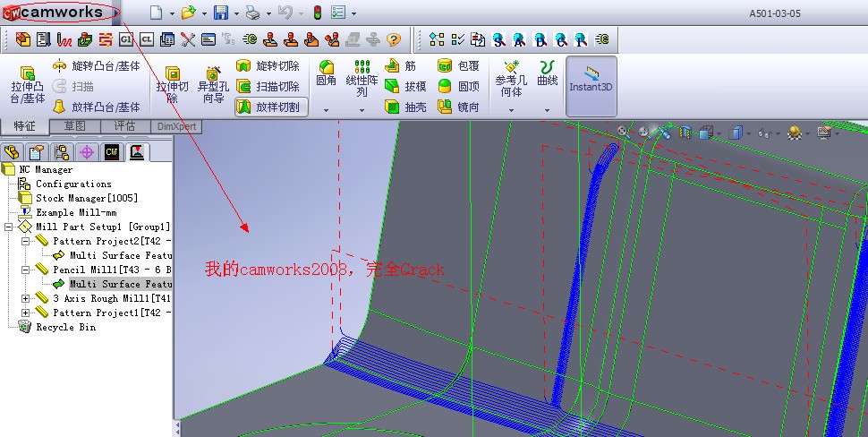This screenshot has height=437, width=868.
Task: Switch to the Evaluate (评估) tab
Action: point(124,126)
